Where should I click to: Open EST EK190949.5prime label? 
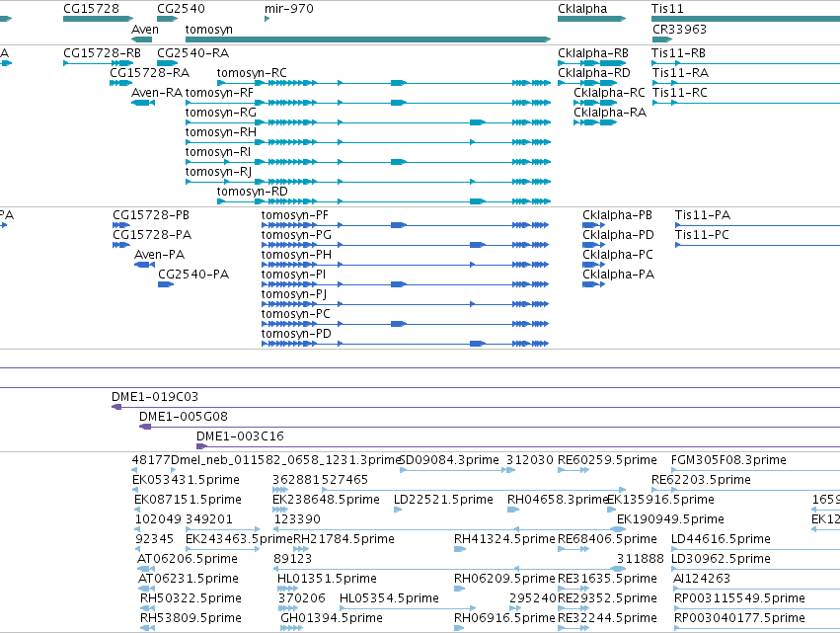[670, 519]
